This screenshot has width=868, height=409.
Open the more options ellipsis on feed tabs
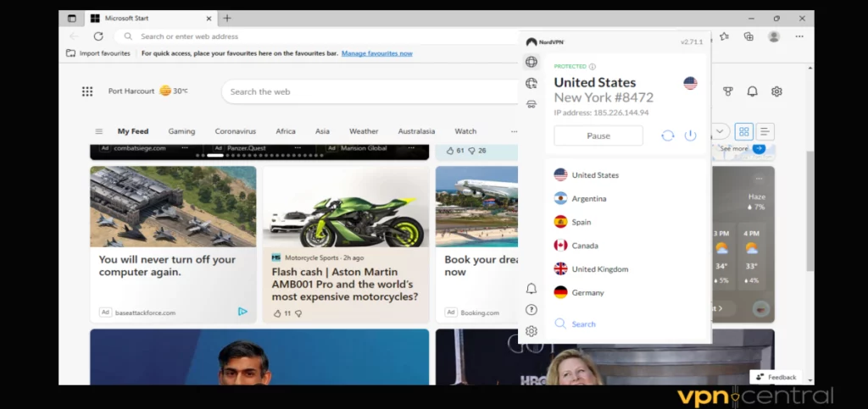point(514,131)
